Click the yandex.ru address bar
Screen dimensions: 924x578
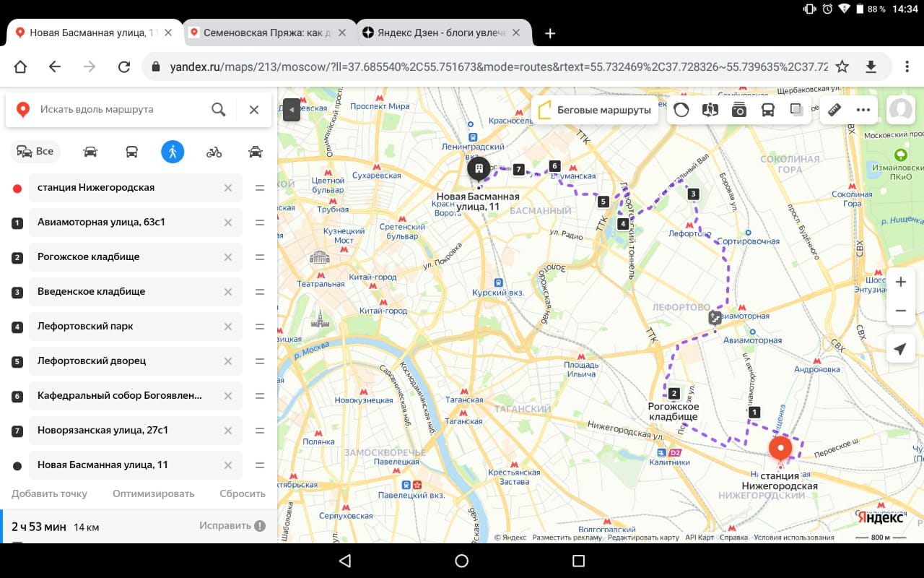point(498,66)
